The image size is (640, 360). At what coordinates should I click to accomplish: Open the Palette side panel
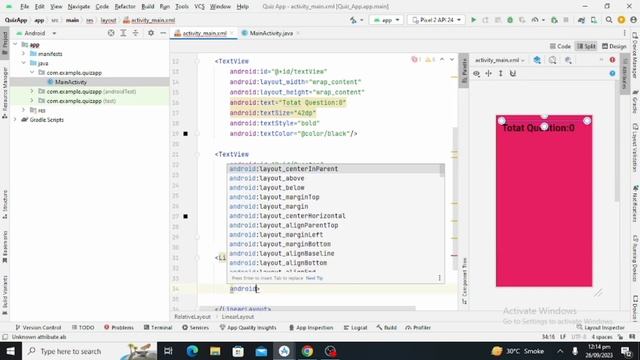click(x=464, y=71)
